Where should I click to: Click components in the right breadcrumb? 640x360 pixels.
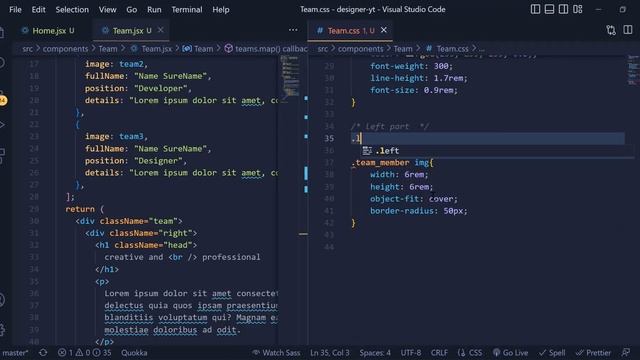pos(360,49)
